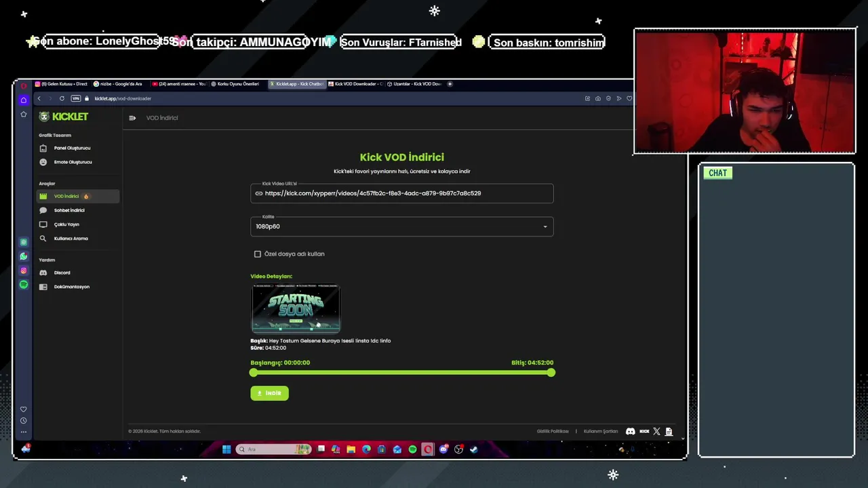This screenshot has width=868, height=488.
Task: Open Microsoft Edge from taskbar
Action: pos(366,449)
